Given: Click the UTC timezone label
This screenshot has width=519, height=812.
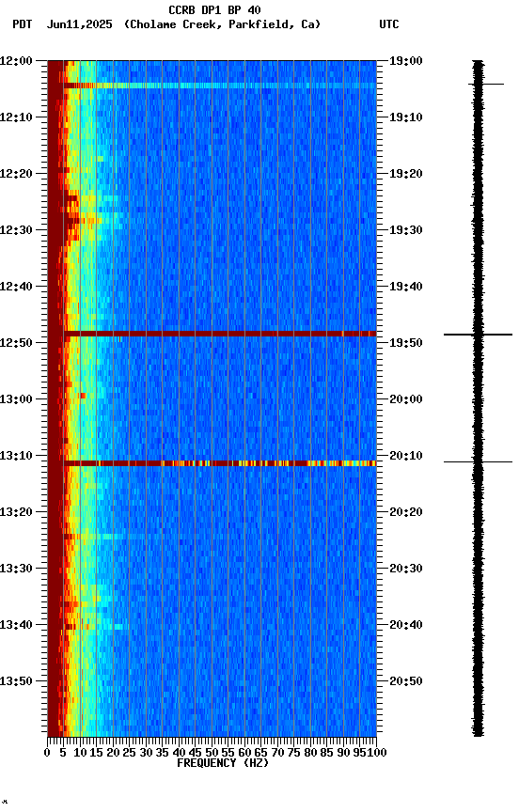Looking at the screenshot, I should [x=389, y=24].
